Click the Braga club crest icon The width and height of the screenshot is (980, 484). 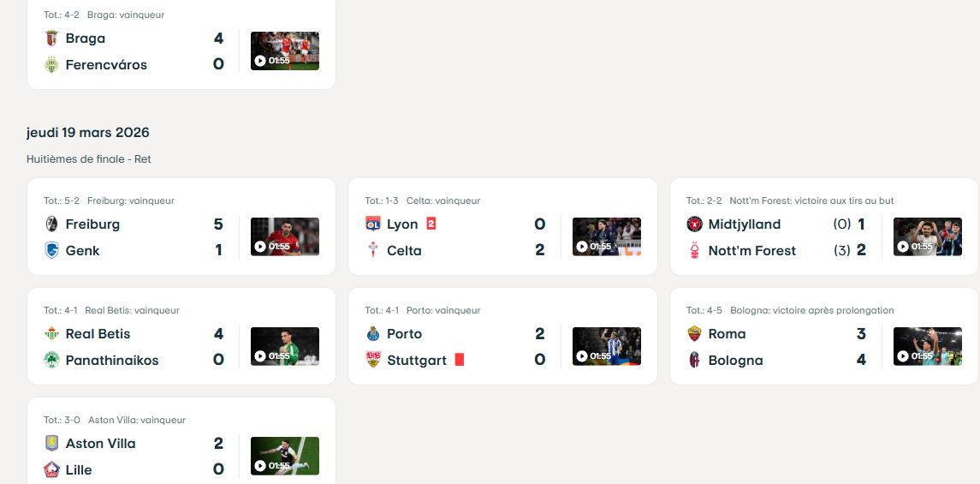pyautogui.click(x=51, y=39)
